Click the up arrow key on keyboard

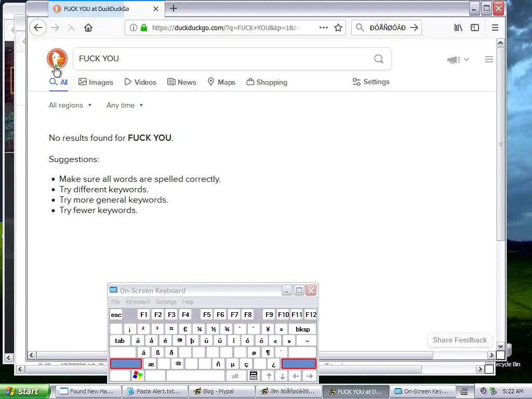(x=269, y=376)
